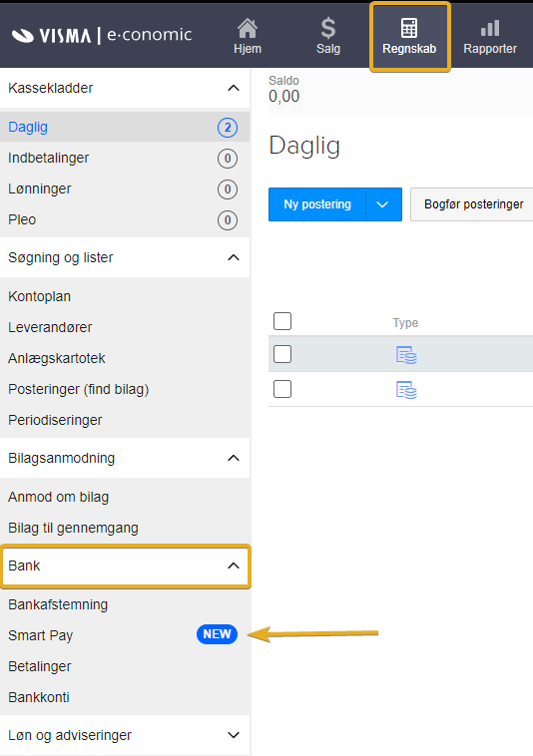Image resolution: width=533 pixels, height=756 pixels.
Task: Open the Ny postering dropdown arrow
Action: click(x=383, y=204)
